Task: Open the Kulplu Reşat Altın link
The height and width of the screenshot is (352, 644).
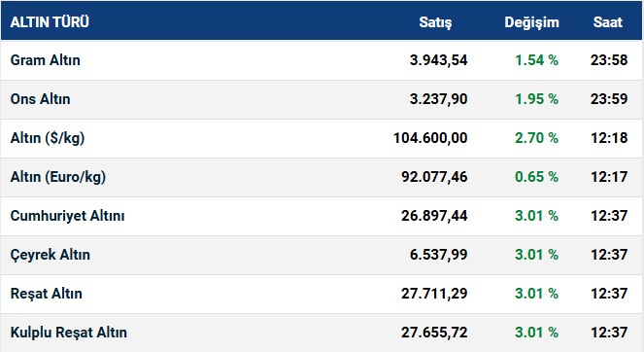Action: (x=69, y=333)
